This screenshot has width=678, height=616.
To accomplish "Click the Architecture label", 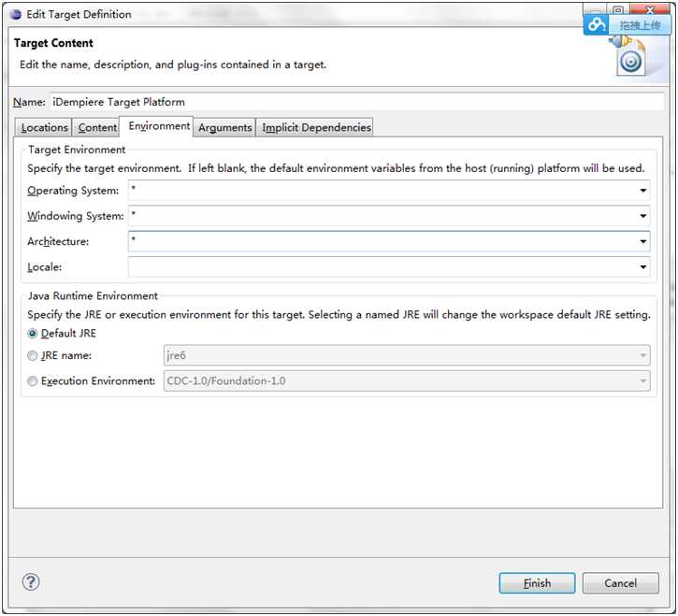I will pos(58,241).
